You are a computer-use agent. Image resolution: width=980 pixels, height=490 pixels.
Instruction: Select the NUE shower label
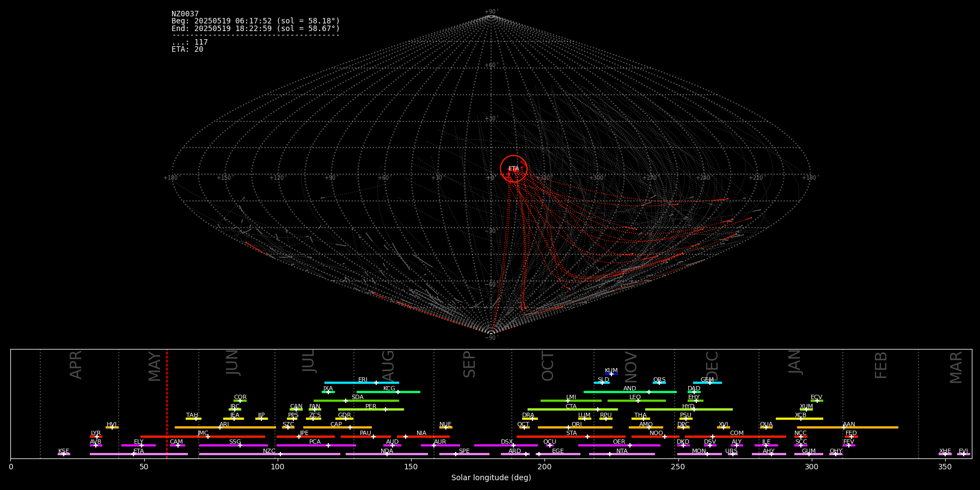445,425
